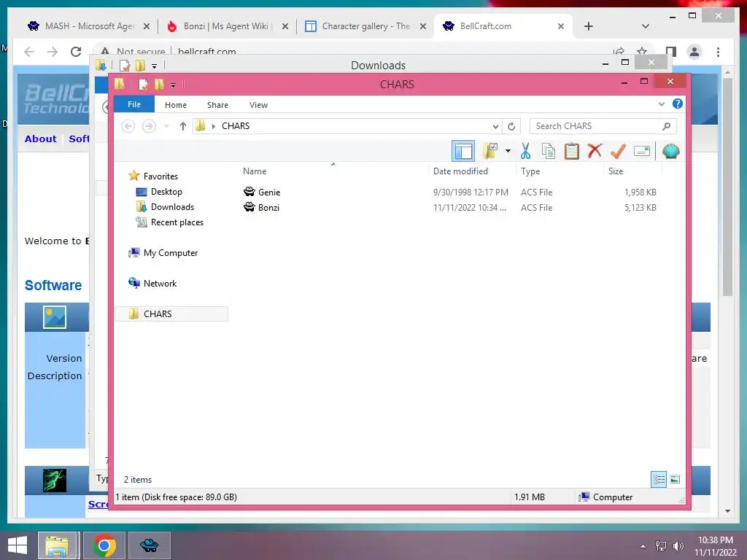Select CHARS folder in navigation pane
747x560 pixels.
pos(172,314)
